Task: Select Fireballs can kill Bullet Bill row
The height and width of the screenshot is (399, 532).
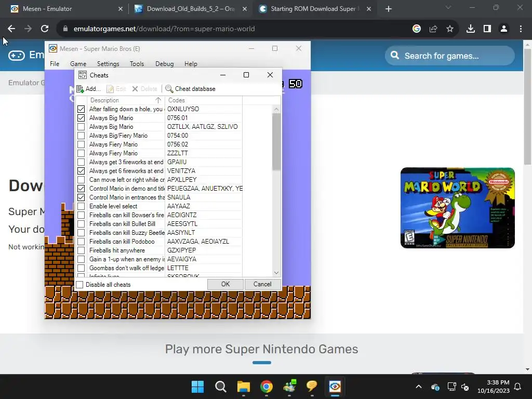Action: coord(159,223)
